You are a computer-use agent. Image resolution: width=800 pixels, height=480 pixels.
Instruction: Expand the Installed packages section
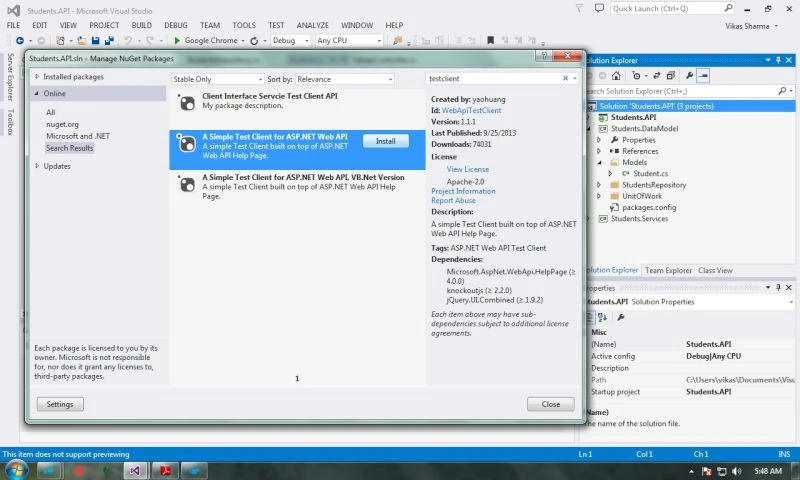point(37,77)
